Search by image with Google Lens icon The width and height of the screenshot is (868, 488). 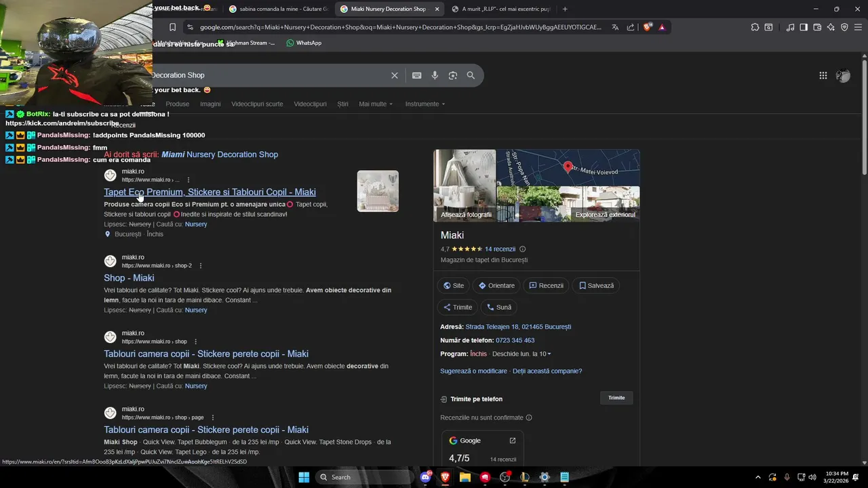point(453,75)
